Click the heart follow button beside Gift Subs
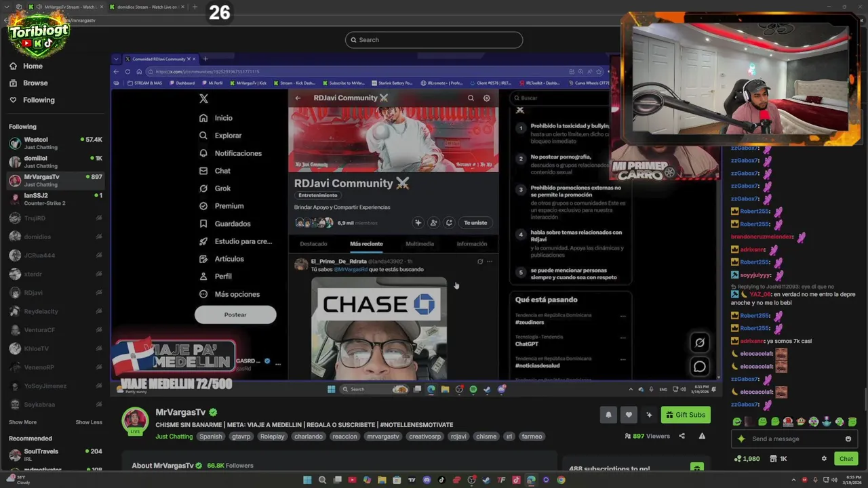The width and height of the screenshot is (868, 488). [x=629, y=415]
